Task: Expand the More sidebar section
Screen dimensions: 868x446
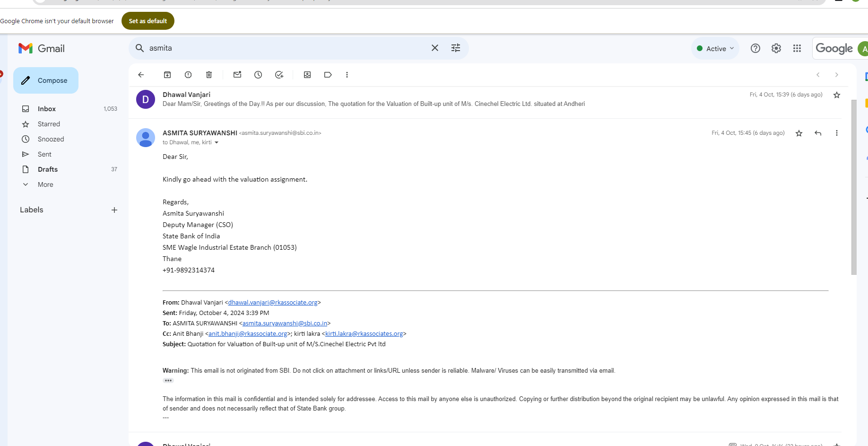Action: (45, 184)
